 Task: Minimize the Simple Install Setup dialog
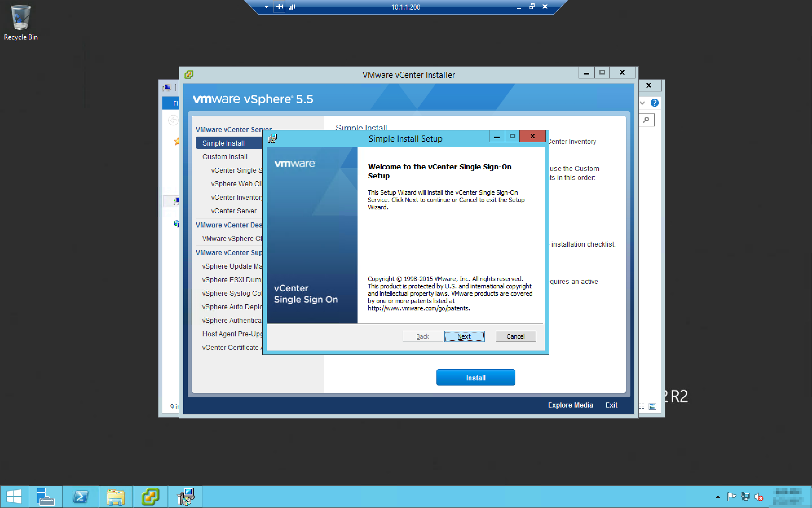click(497, 136)
